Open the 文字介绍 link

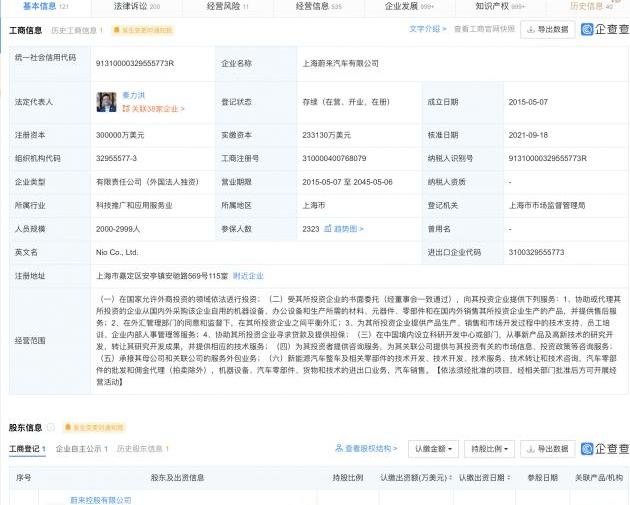(428, 29)
